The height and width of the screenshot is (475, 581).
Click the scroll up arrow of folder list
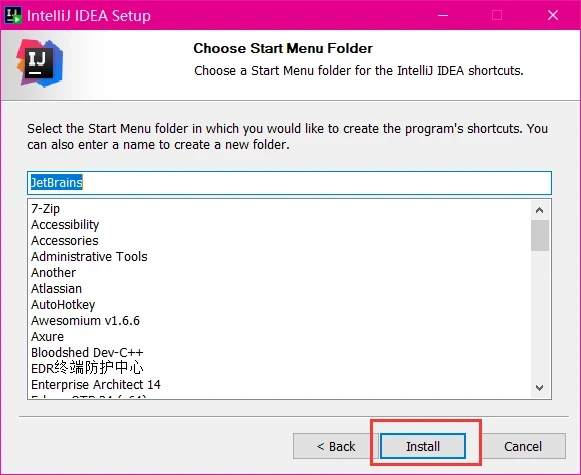[540, 210]
